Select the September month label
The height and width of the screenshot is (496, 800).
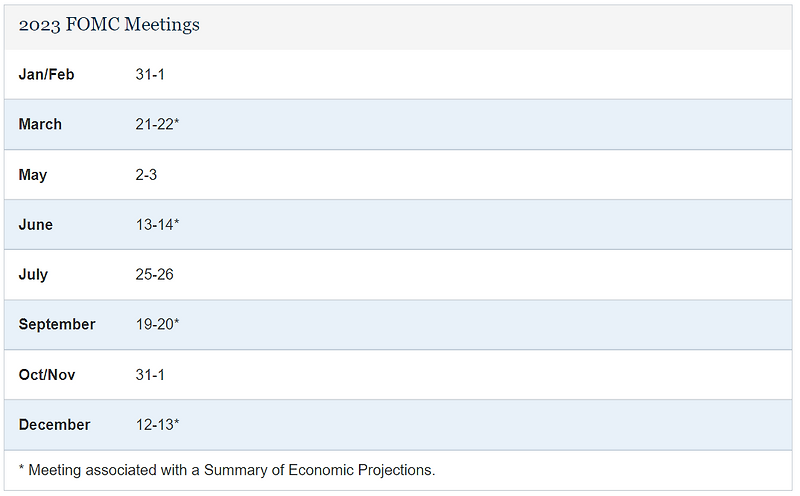click(x=57, y=324)
